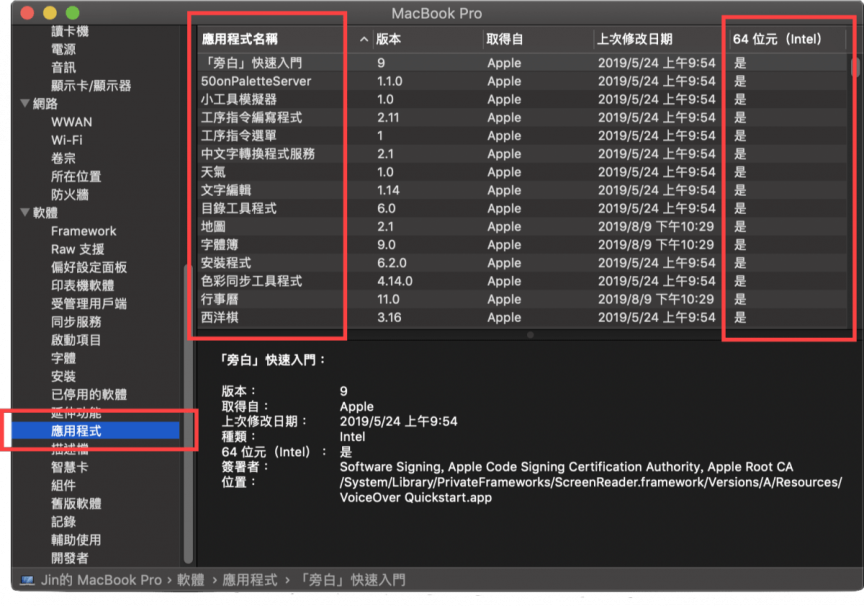Select Wi-Fi in the sidebar
864x606 pixels.
(x=67, y=140)
